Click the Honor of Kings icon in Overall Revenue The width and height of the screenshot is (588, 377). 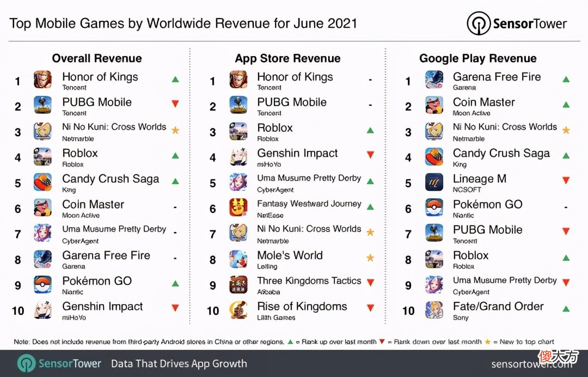[x=42, y=80]
